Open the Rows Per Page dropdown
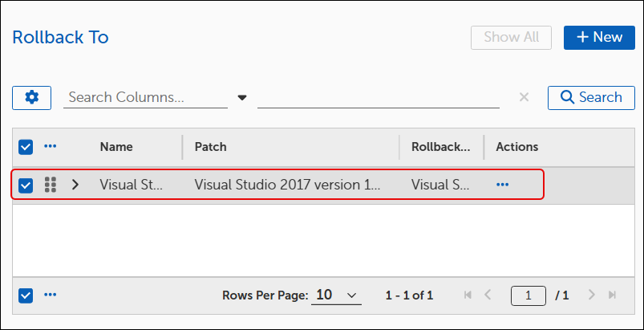 coord(336,295)
